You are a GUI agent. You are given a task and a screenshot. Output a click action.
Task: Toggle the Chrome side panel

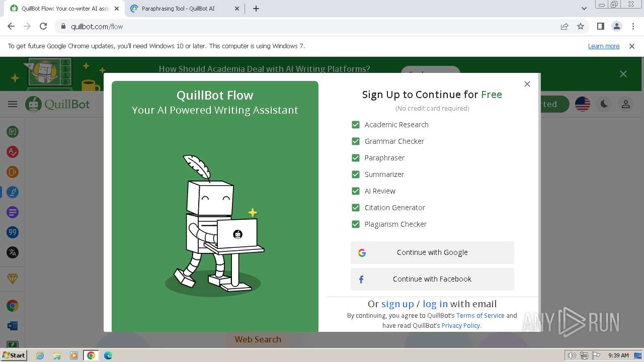pos(600,27)
